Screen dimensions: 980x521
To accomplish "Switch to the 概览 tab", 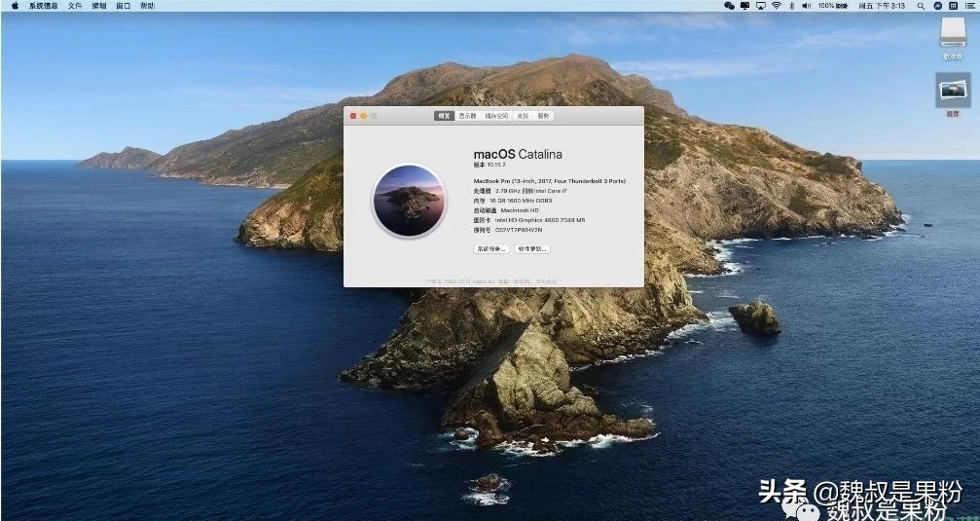I will pyautogui.click(x=444, y=116).
